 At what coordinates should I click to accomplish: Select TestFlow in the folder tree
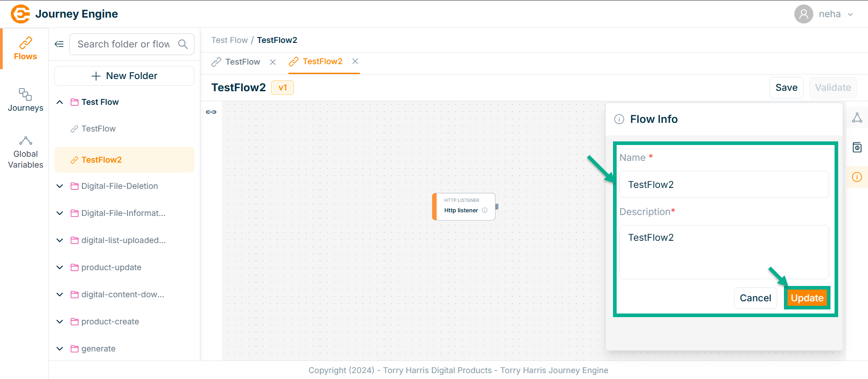coord(98,129)
